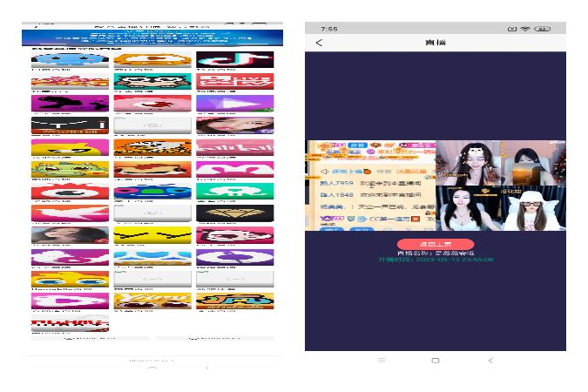Click the red pill button below the stream

(x=435, y=245)
